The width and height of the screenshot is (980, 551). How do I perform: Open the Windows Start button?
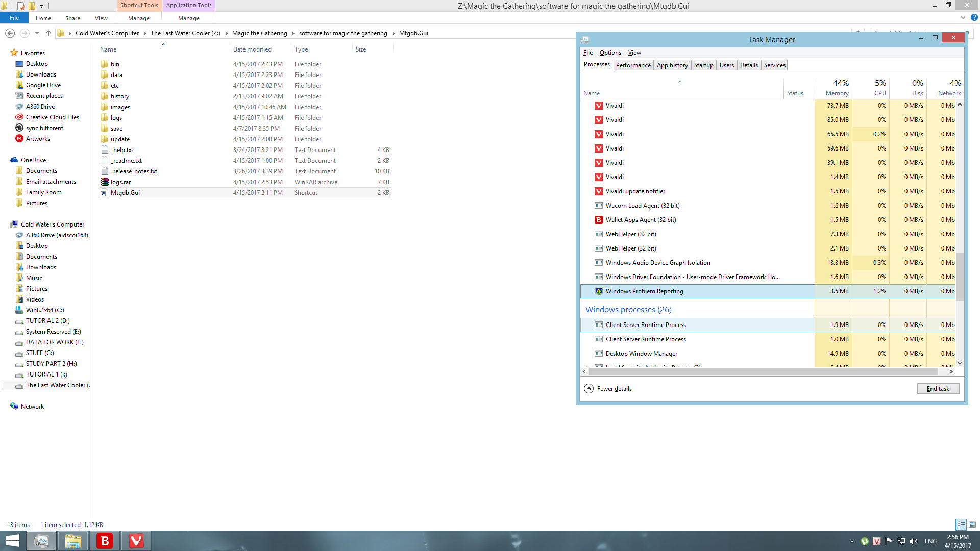coord(12,541)
